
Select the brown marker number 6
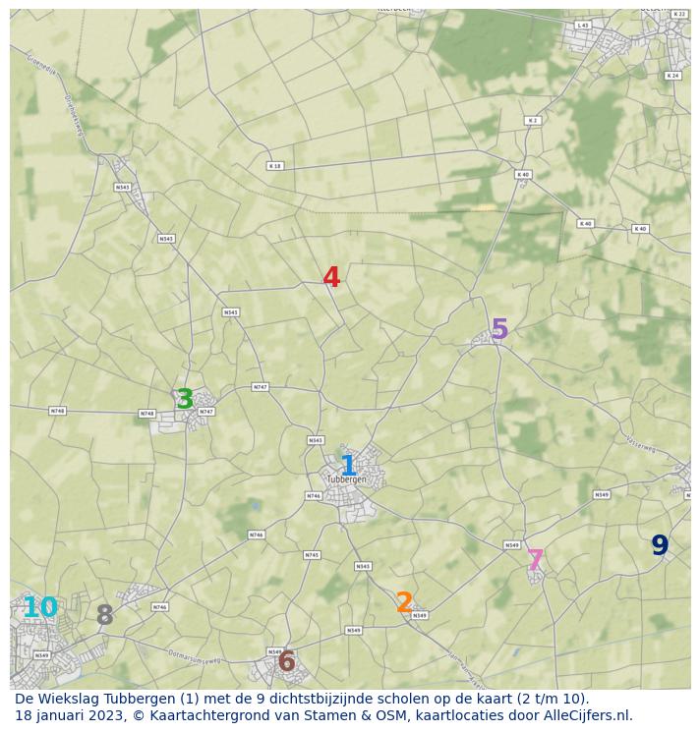coord(287,661)
